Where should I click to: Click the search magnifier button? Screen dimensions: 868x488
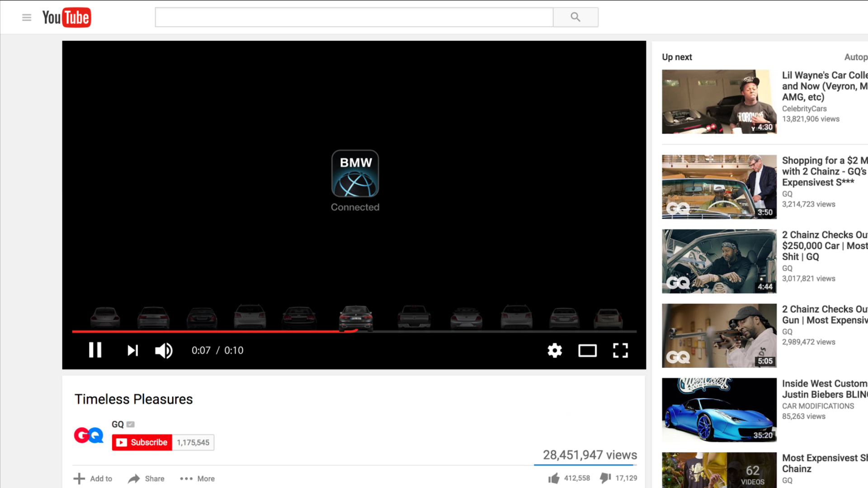point(575,17)
